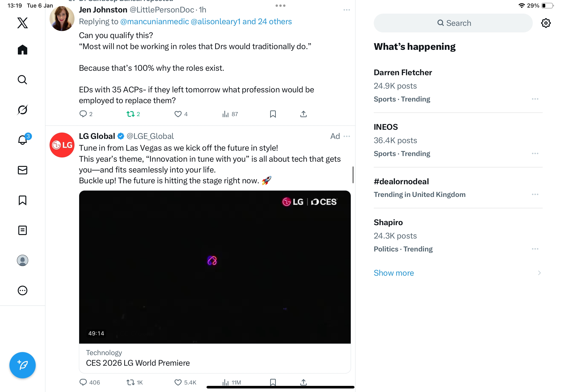The image size is (561, 392).
Task: Open the INEOS trending topic
Action: [x=386, y=127]
